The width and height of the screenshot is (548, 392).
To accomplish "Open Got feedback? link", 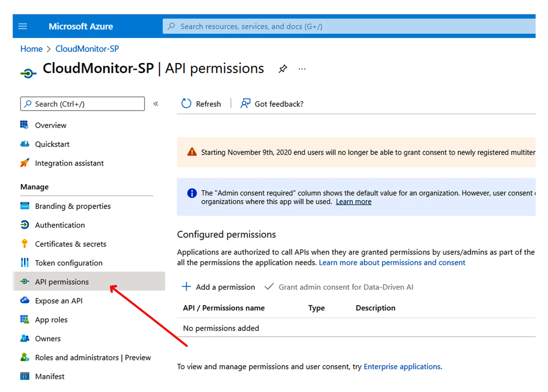I will 279,104.
